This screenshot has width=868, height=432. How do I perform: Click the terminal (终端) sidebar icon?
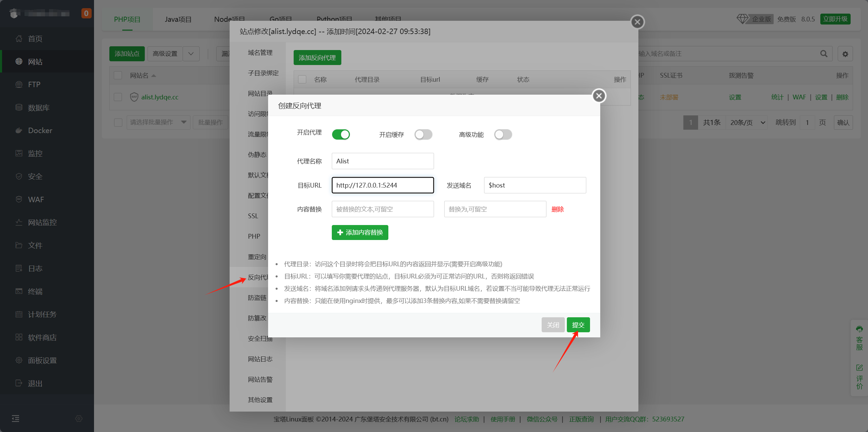[19, 291]
